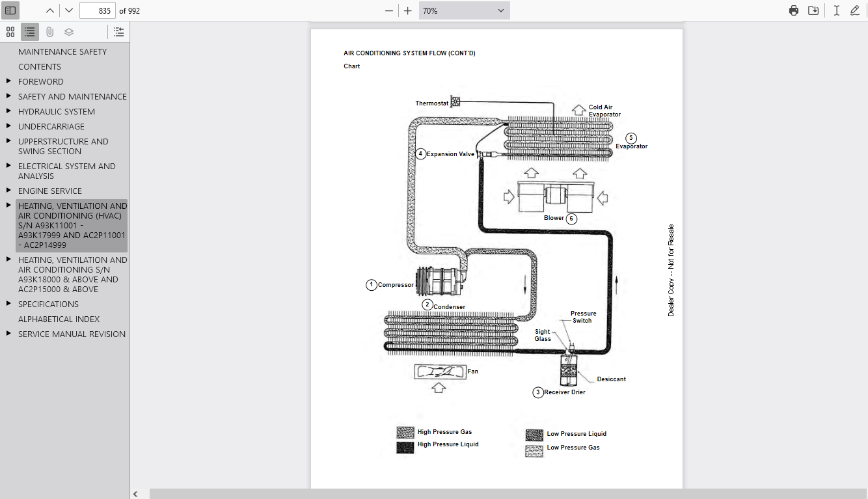Click the Receiver Drier label in diagram
The width and height of the screenshot is (868, 499).
pos(565,392)
